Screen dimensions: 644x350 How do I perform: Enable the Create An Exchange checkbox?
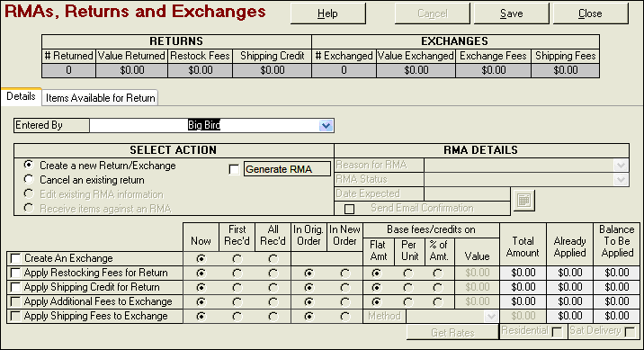(x=15, y=258)
